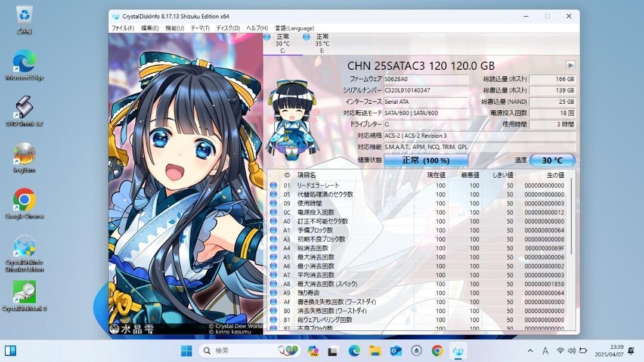
Task: Open File Explorer from the taskbar
Action: click(375, 351)
